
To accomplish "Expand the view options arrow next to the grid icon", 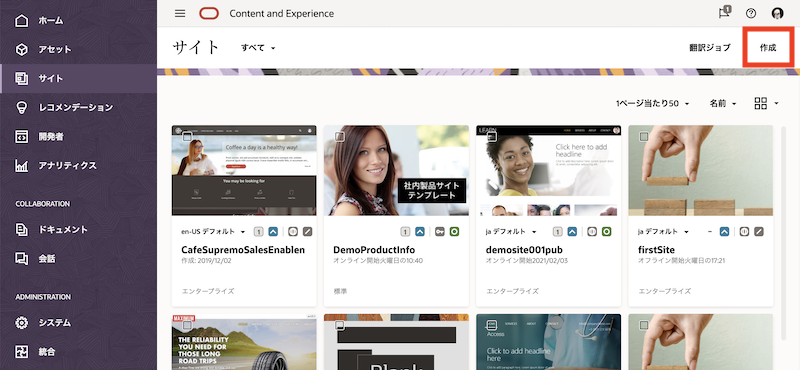I will point(776,104).
